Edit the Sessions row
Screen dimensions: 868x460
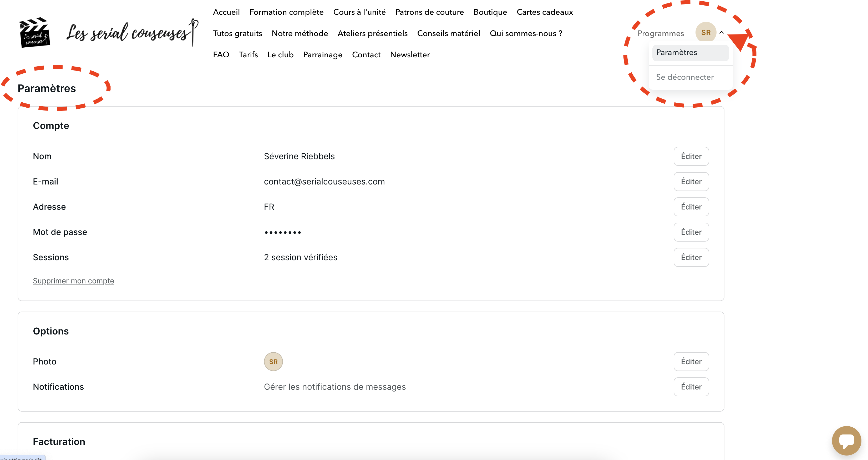[691, 257]
